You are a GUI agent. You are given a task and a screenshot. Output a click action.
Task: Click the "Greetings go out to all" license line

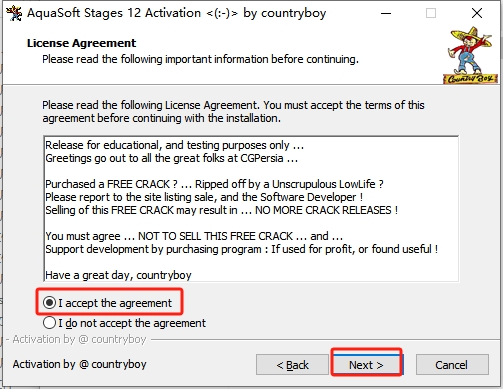[172, 158]
